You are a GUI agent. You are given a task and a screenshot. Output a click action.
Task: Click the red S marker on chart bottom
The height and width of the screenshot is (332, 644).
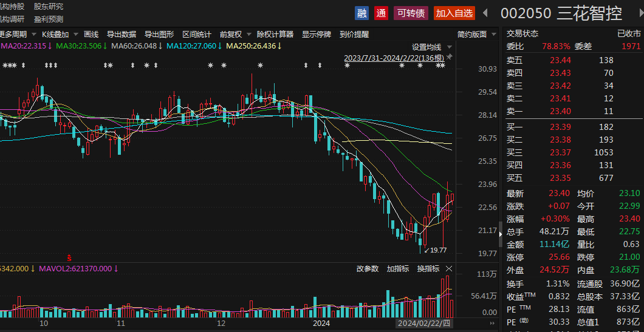pyautogui.click(x=69, y=258)
